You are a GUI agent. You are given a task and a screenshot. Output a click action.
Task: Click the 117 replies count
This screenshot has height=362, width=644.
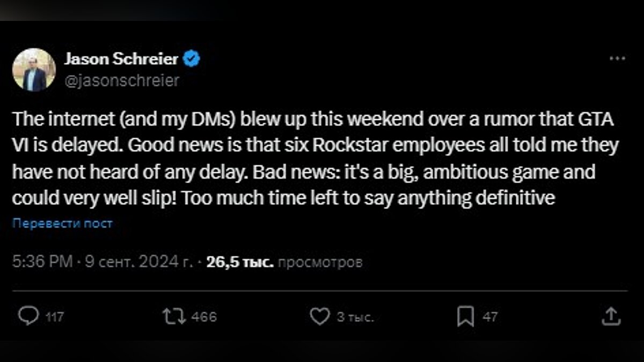click(x=55, y=317)
